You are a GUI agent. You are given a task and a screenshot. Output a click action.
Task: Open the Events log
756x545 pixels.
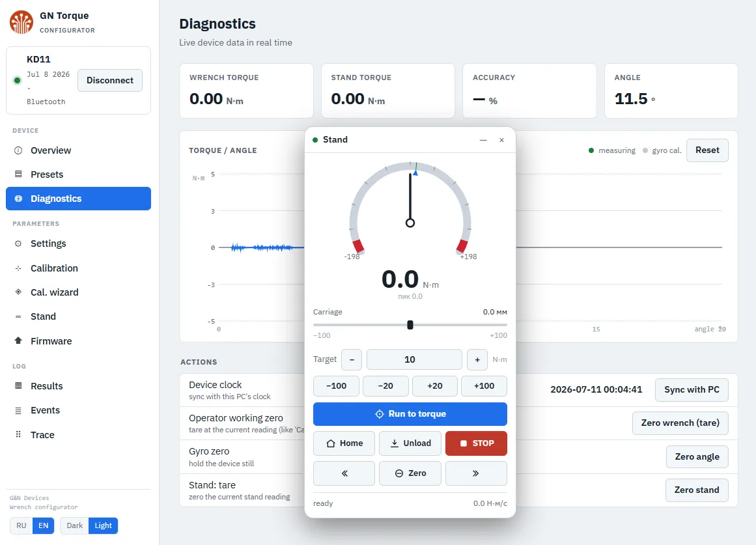click(x=78, y=410)
